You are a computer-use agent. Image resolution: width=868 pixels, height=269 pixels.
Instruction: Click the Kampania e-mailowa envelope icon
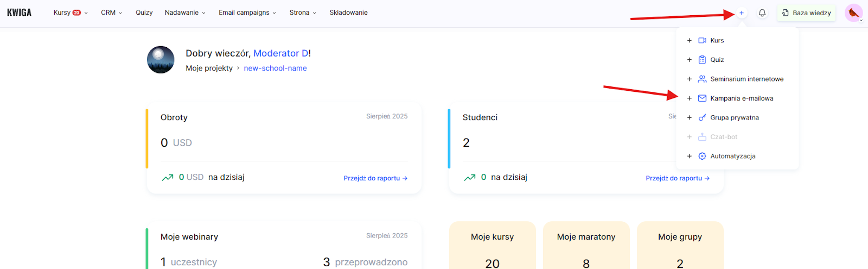coord(702,98)
